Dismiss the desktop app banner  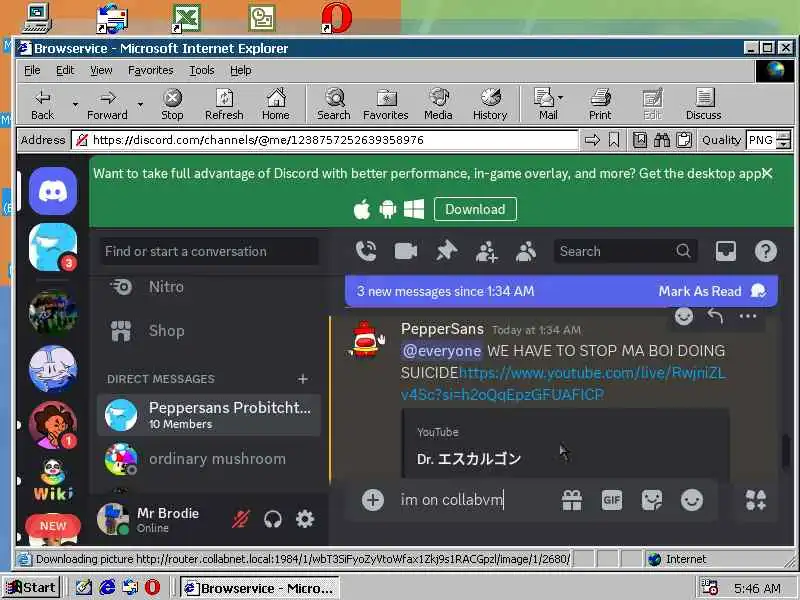767,173
